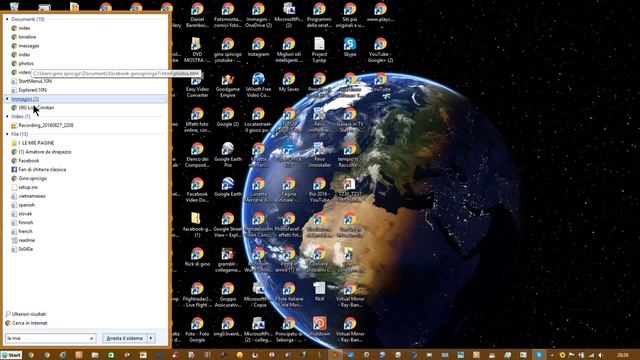Click the Start button on the taskbar
The height and width of the screenshot is (360, 640).
[11, 355]
